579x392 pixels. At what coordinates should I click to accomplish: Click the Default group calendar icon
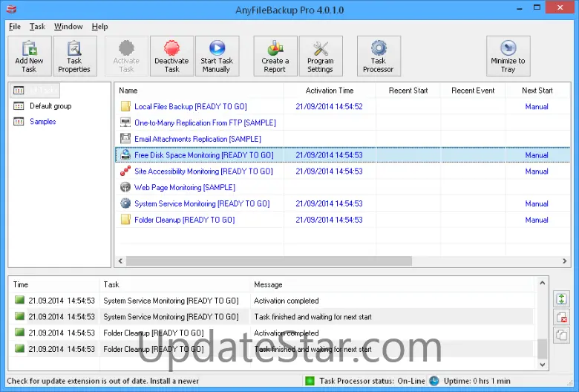pos(19,106)
